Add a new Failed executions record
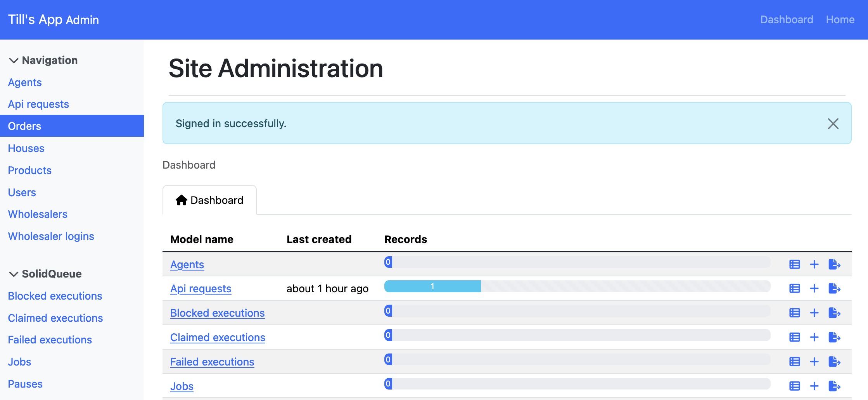868x400 pixels. (814, 362)
